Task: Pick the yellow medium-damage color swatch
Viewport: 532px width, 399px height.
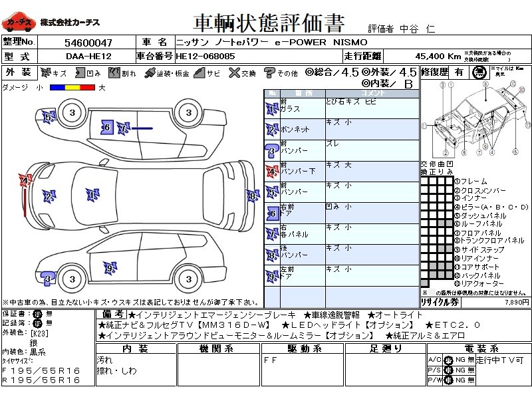Action: click(x=72, y=88)
